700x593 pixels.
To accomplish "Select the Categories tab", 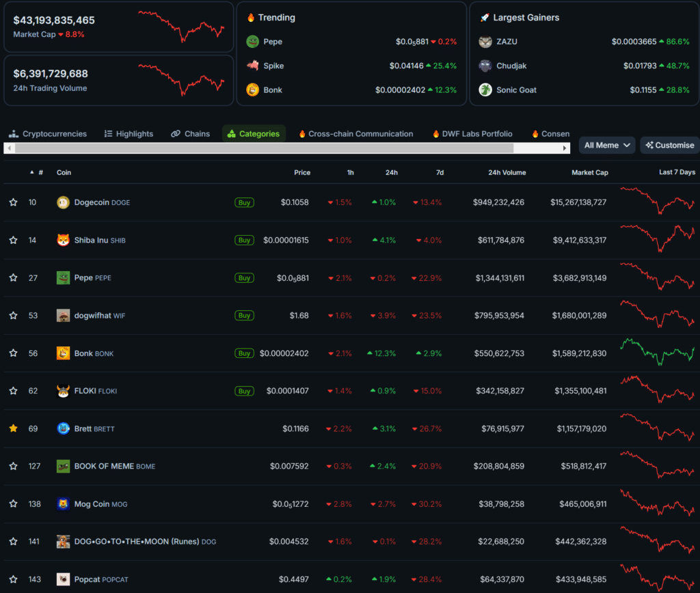I will tap(254, 134).
